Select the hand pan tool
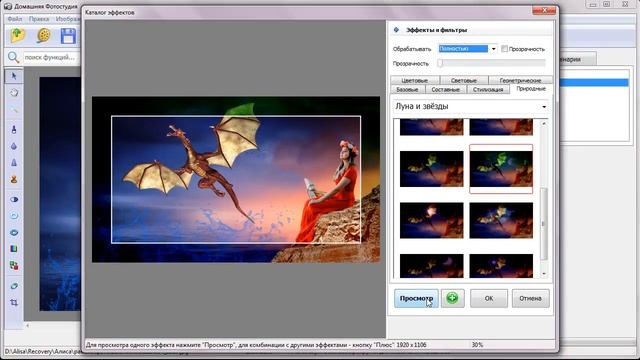This screenshot has height=360, width=640. coord(14,93)
